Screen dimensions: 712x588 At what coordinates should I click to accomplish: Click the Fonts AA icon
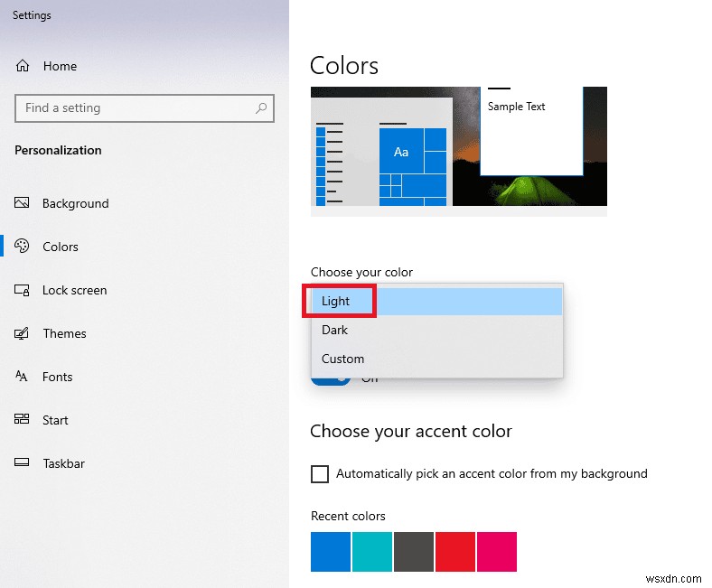(22, 376)
